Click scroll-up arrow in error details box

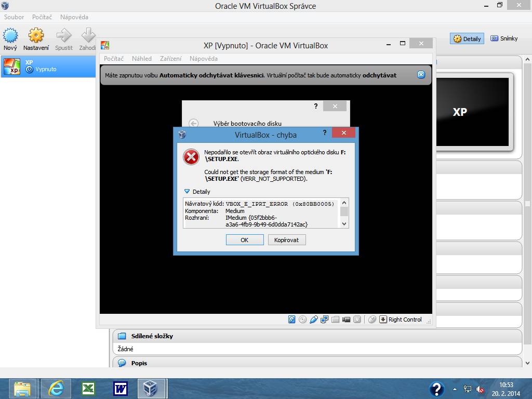344,203
